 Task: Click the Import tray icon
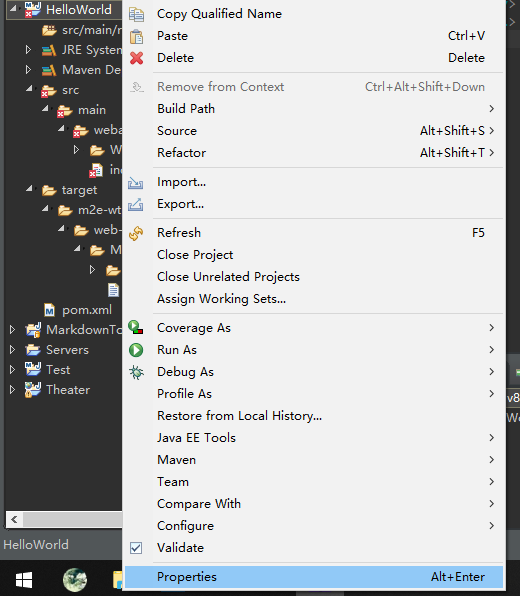point(136,183)
